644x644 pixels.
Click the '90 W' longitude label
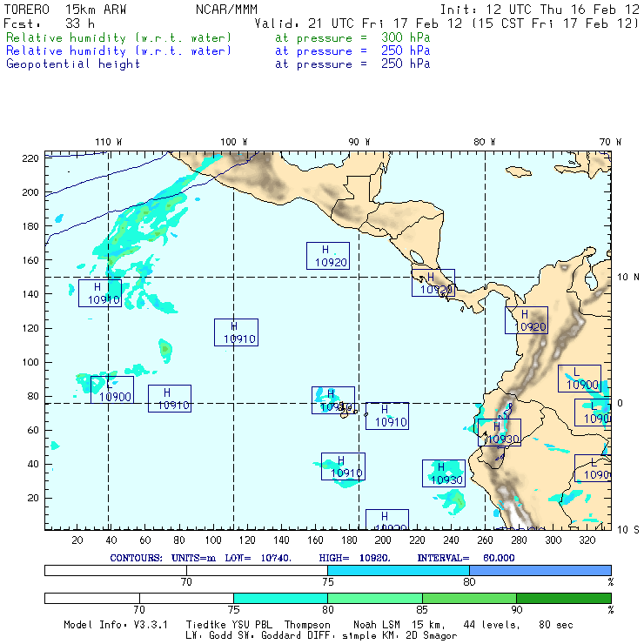click(359, 142)
